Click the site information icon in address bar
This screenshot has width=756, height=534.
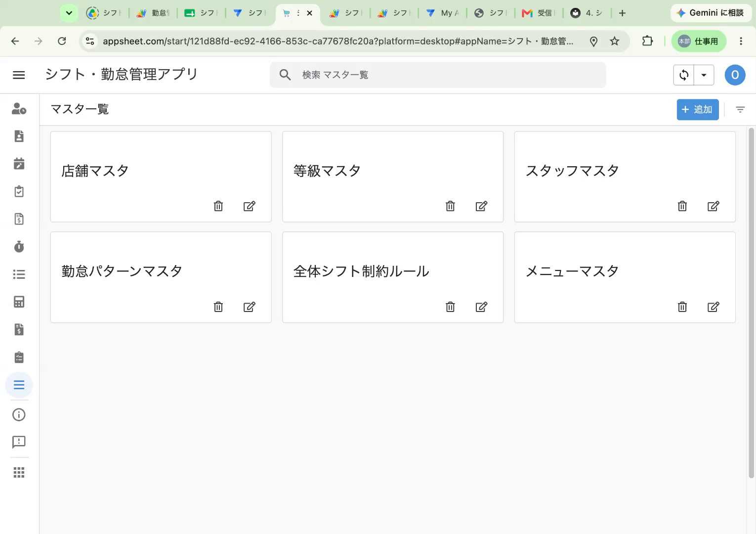click(90, 42)
